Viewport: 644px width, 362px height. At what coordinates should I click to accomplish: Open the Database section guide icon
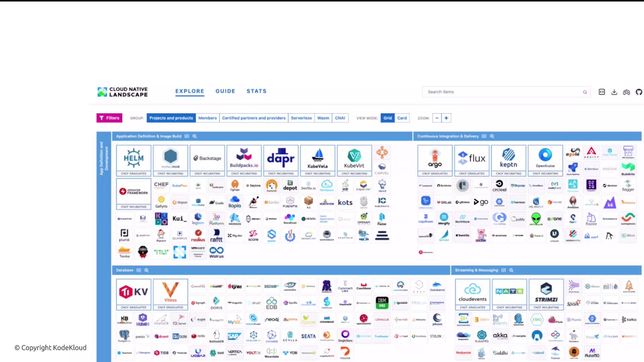pyautogui.click(x=139, y=270)
